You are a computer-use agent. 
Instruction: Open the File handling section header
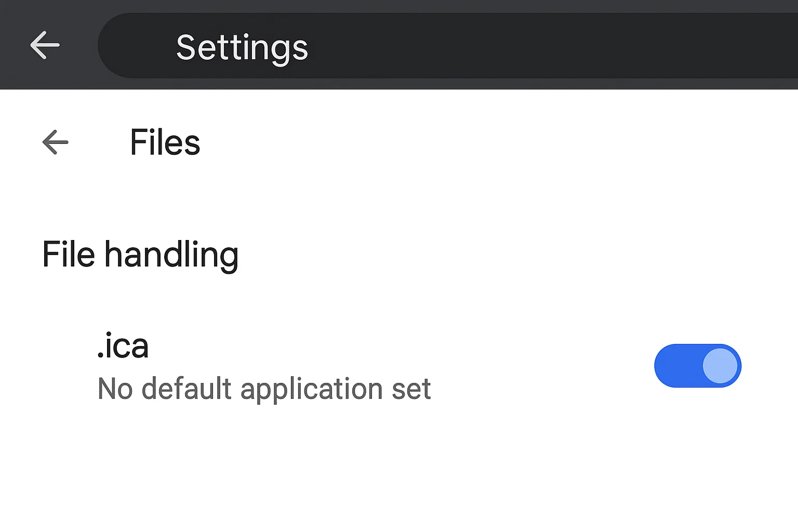coord(140,254)
